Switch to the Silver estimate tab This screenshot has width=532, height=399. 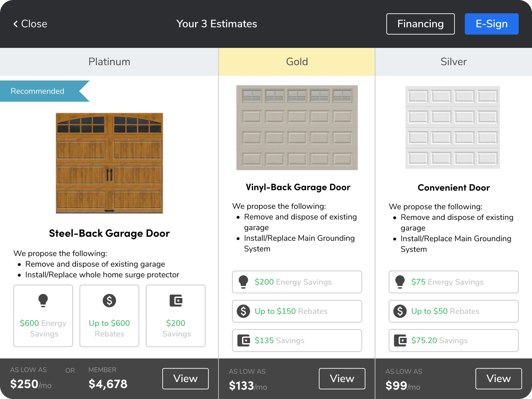[x=454, y=62]
